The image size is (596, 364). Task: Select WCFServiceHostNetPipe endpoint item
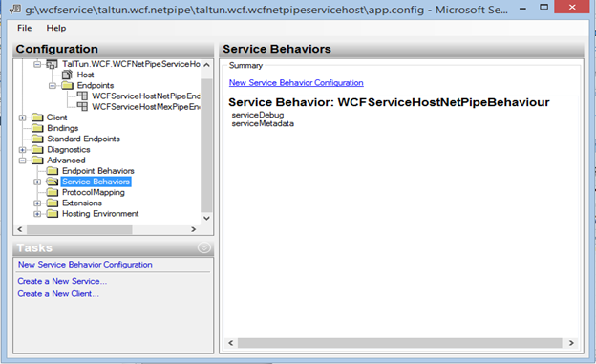(x=145, y=96)
